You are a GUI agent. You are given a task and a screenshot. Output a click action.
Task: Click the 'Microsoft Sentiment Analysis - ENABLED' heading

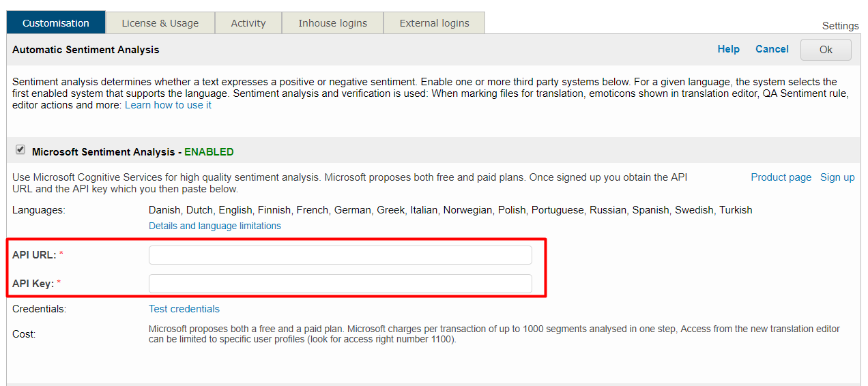132,152
